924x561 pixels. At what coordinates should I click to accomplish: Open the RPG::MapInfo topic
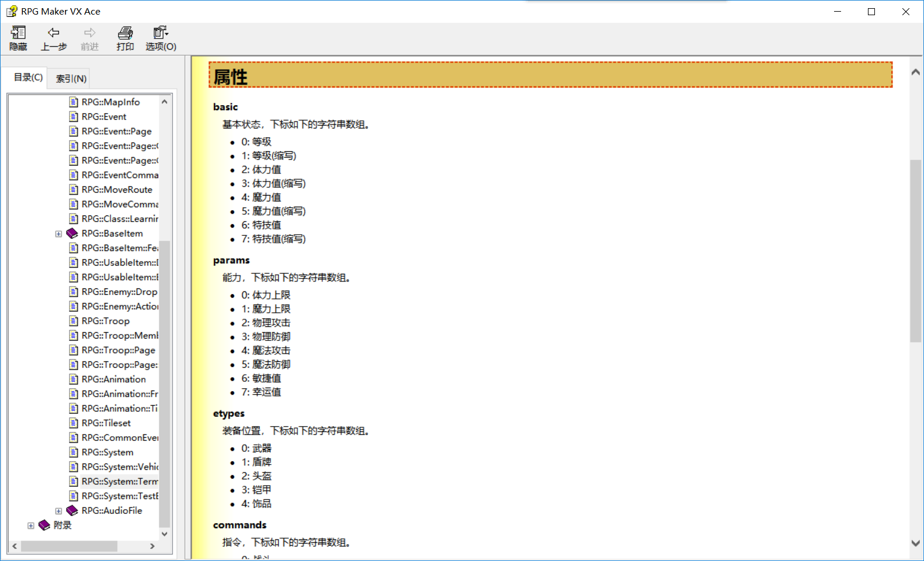click(x=110, y=102)
